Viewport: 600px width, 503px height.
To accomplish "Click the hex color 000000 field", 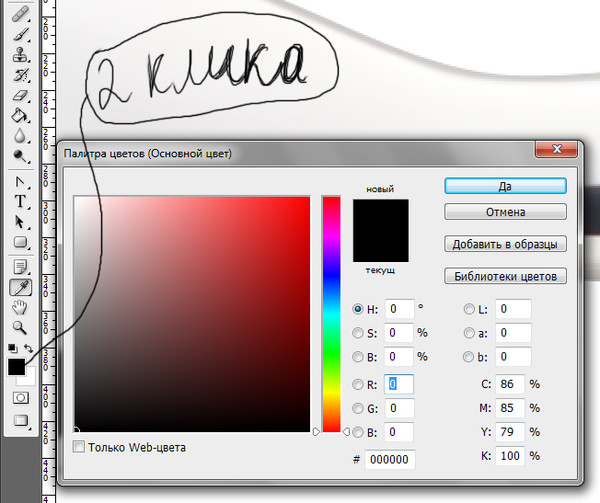I will [x=390, y=459].
